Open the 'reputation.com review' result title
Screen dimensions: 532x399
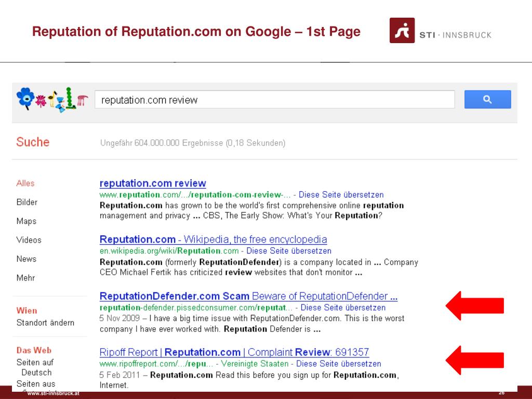pyautogui.click(x=153, y=183)
